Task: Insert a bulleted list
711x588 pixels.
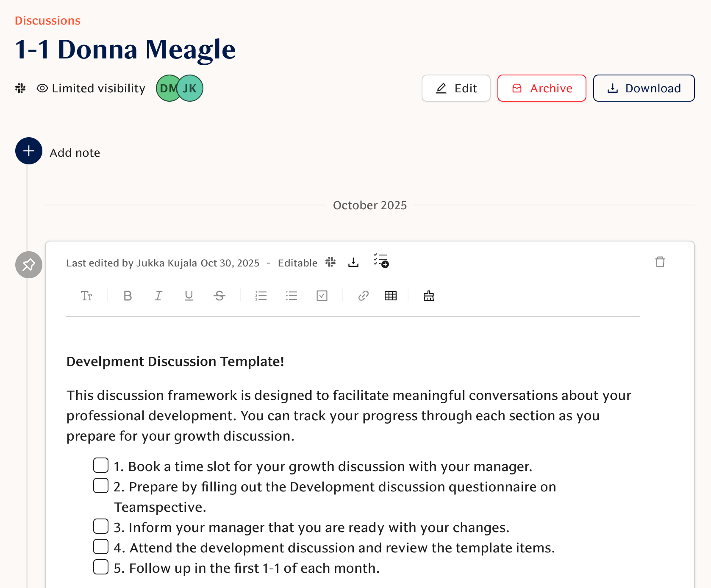Action: [x=292, y=296]
